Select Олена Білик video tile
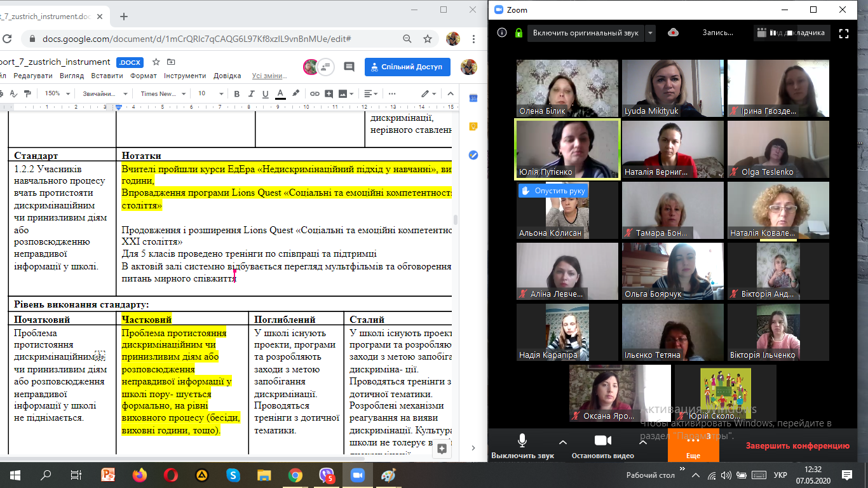This screenshot has height=488, width=868. point(567,88)
